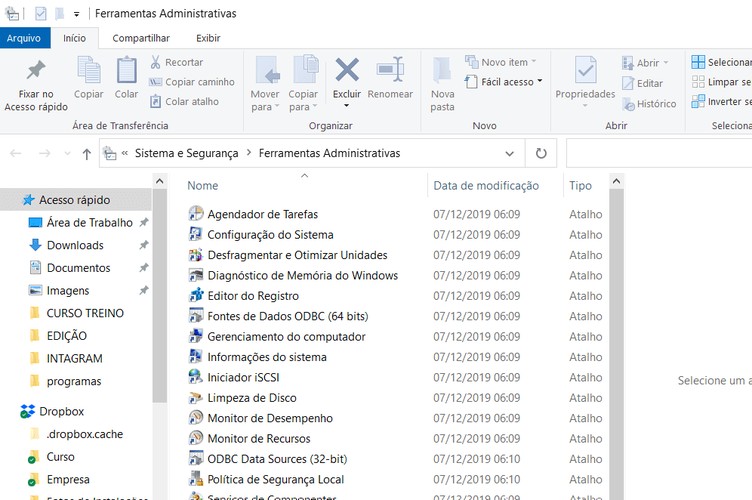The image size is (752, 500).
Task: Click Gerenciamento do computador icon
Action: click(x=196, y=336)
